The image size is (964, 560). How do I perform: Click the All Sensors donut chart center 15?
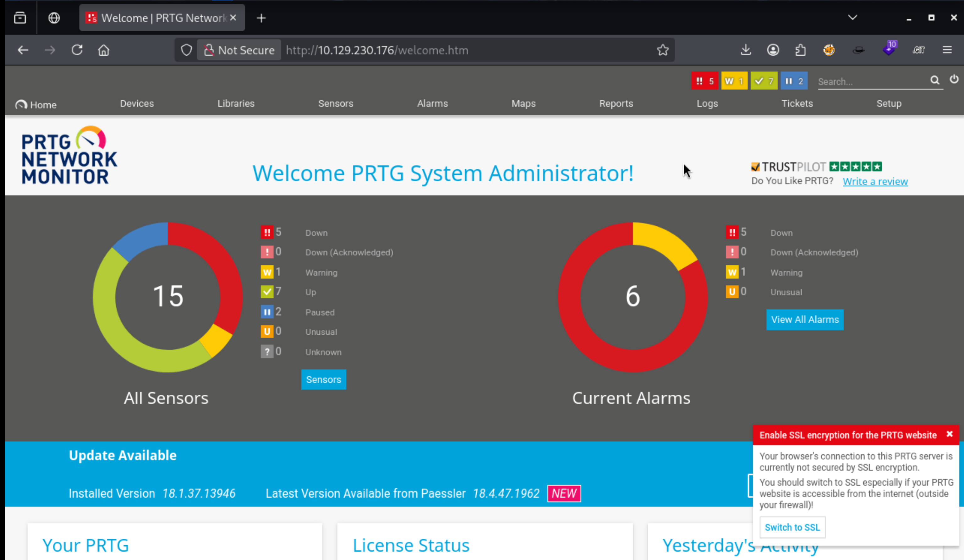pos(168,296)
